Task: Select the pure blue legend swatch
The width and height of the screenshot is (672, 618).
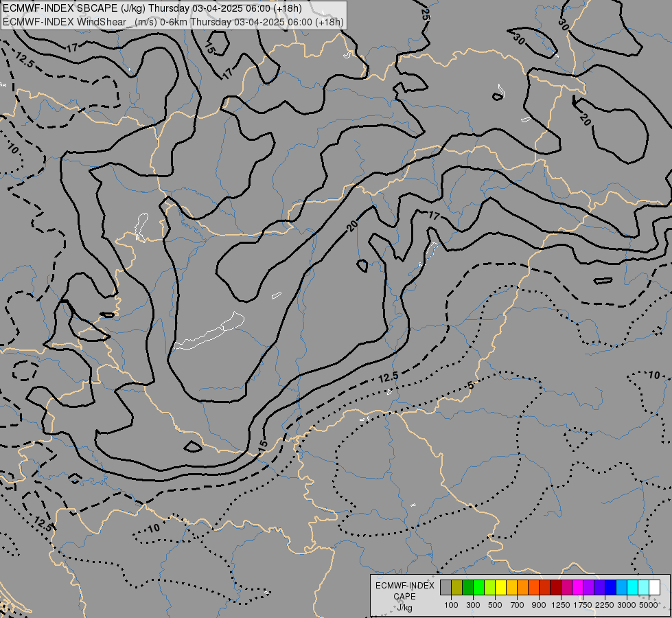Action: 611,587
